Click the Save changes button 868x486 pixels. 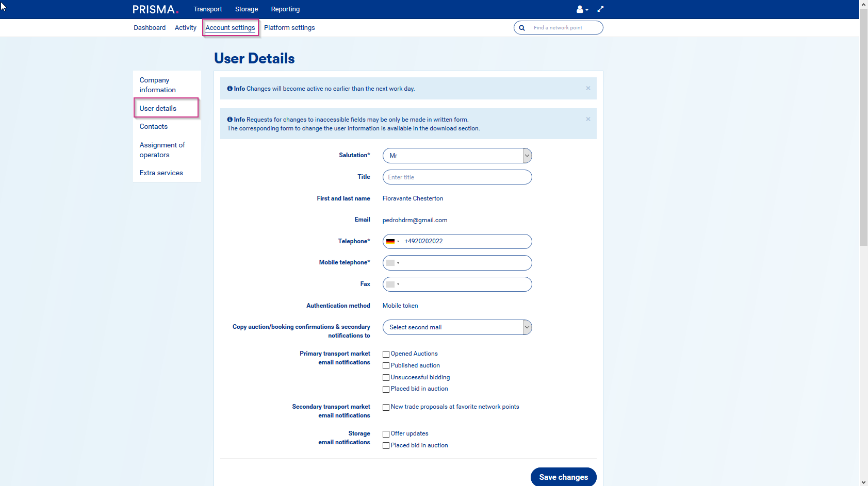pos(563,477)
